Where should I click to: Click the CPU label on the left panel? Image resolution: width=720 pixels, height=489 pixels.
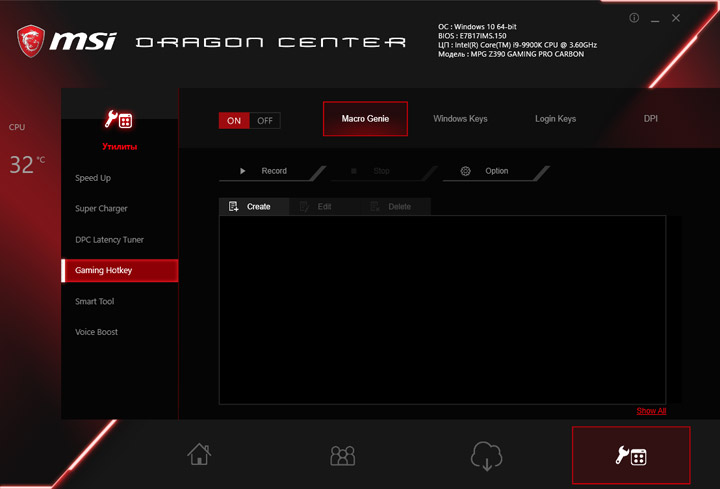click(x=17, y=127)
